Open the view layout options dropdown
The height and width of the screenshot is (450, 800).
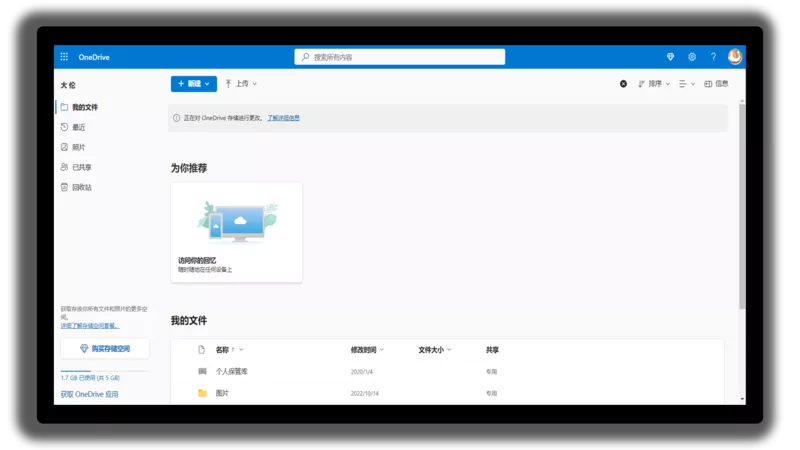point(687,84)
